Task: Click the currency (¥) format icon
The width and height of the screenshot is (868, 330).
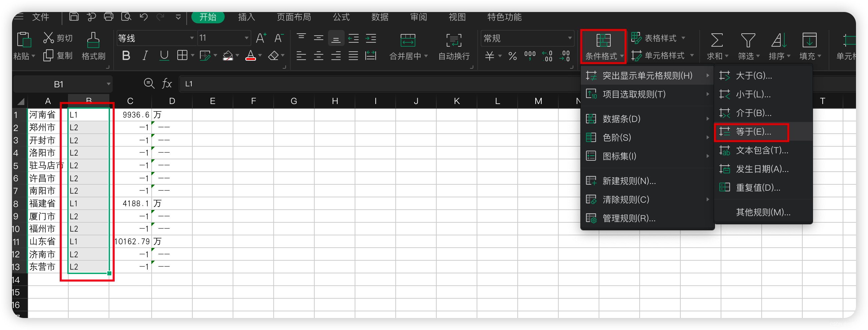Action: pyautogui.click(x=489, y=56)
